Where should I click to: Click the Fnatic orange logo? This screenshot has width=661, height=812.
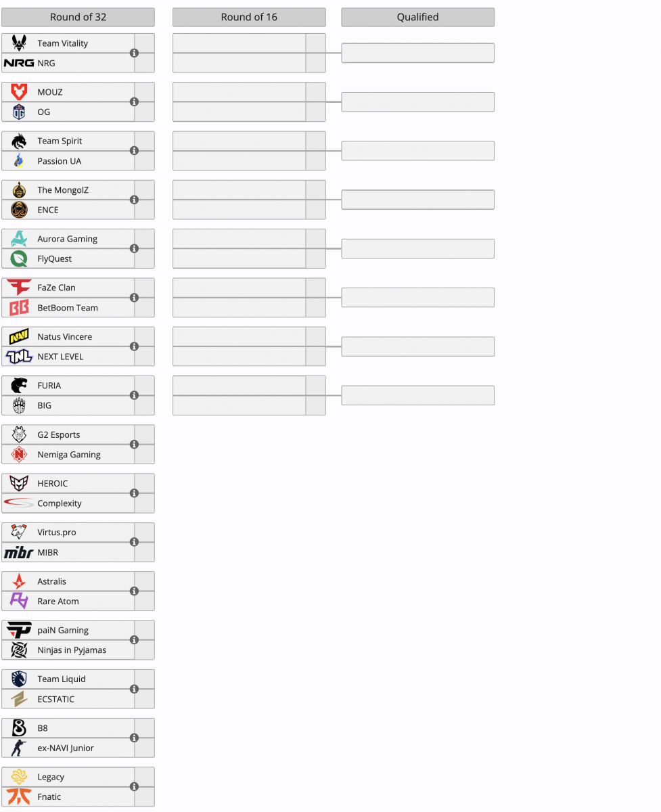tap(19, 796)
